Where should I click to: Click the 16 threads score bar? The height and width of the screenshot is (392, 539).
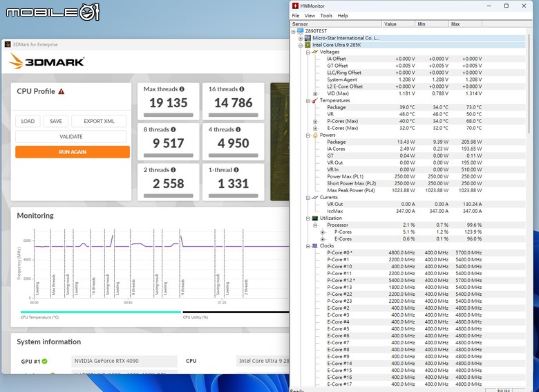click(234, 115)
